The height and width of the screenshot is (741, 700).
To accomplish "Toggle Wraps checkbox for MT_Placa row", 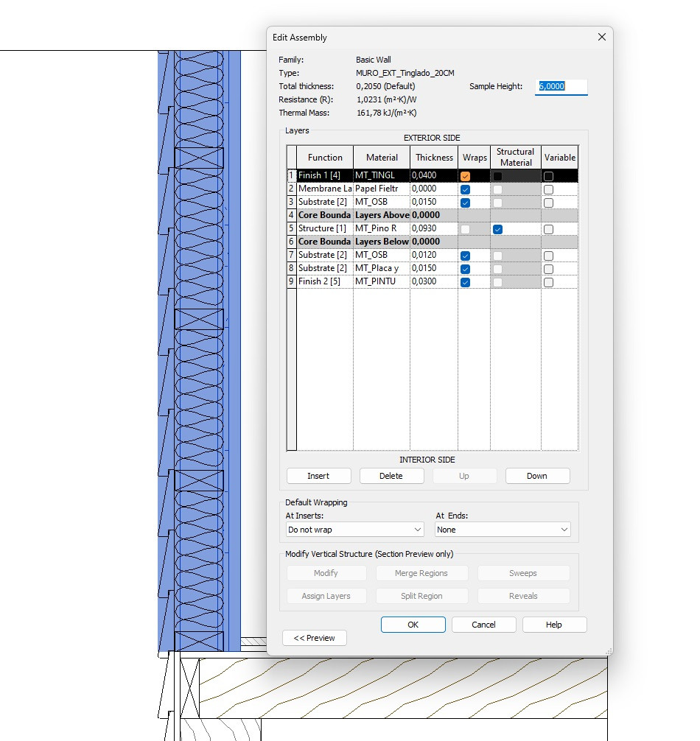I will click(x=465, y=269).
